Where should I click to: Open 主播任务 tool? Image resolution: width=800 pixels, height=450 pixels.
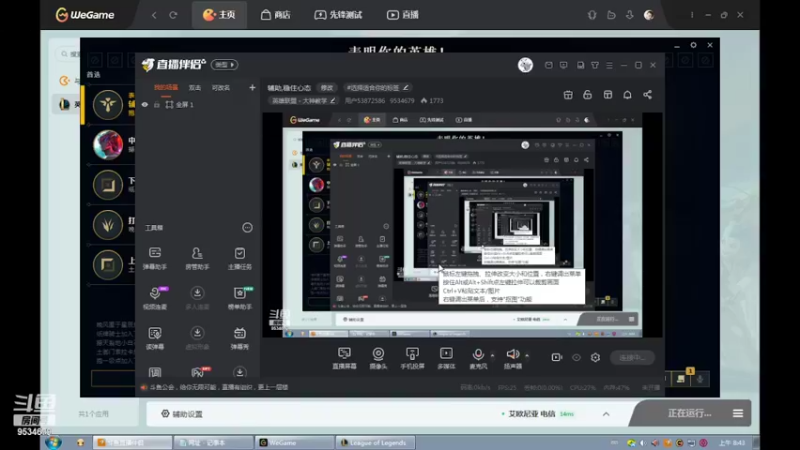(x=240, y=258)
